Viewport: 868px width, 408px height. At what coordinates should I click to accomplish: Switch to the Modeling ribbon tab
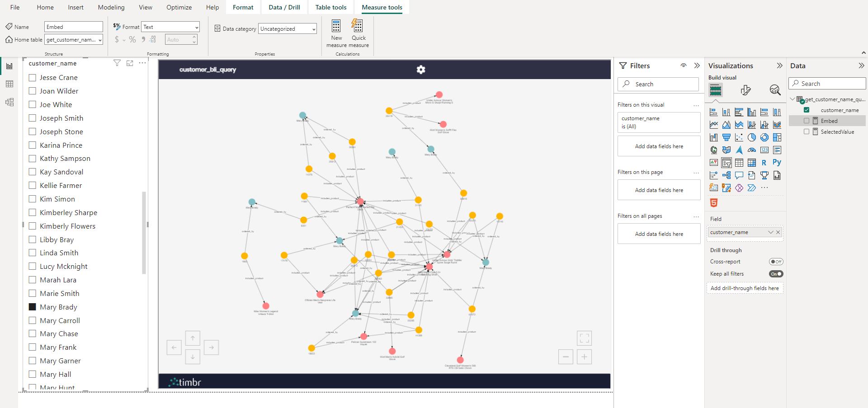111,7
